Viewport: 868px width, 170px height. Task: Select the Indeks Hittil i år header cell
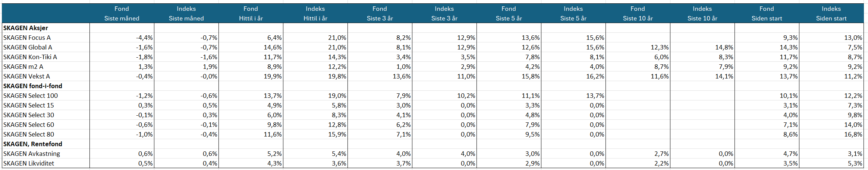[315, 13]
